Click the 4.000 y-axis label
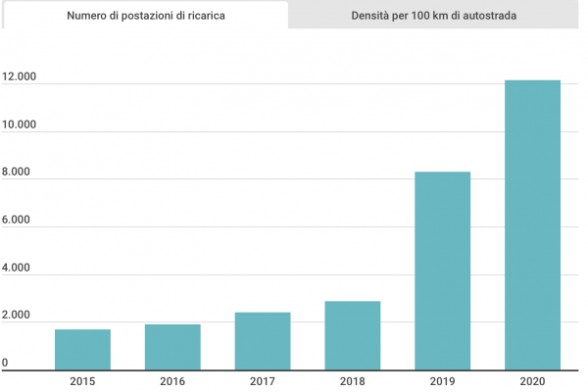This screenshot has width=588, height=392. (18, 268)
